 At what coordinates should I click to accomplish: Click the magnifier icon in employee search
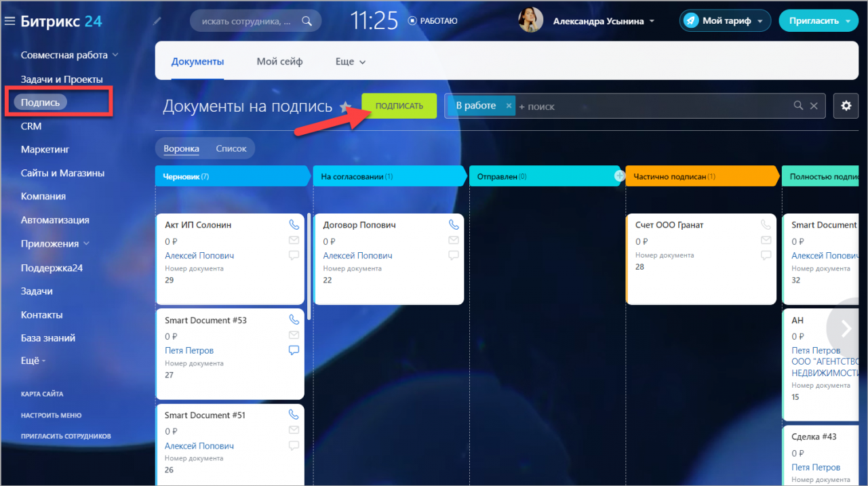(307, 21)
